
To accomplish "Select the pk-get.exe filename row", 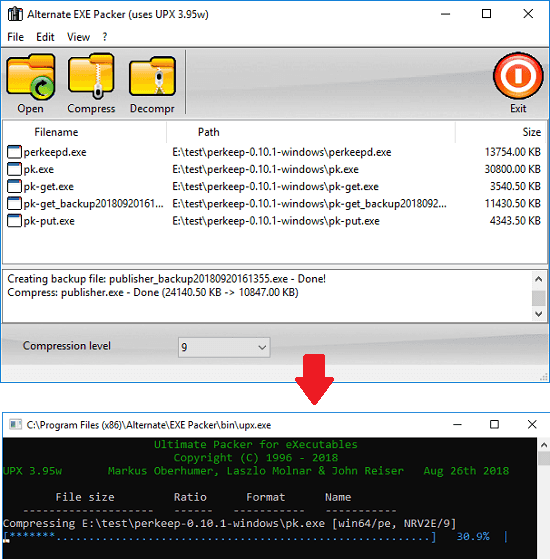I will [49, 186].
